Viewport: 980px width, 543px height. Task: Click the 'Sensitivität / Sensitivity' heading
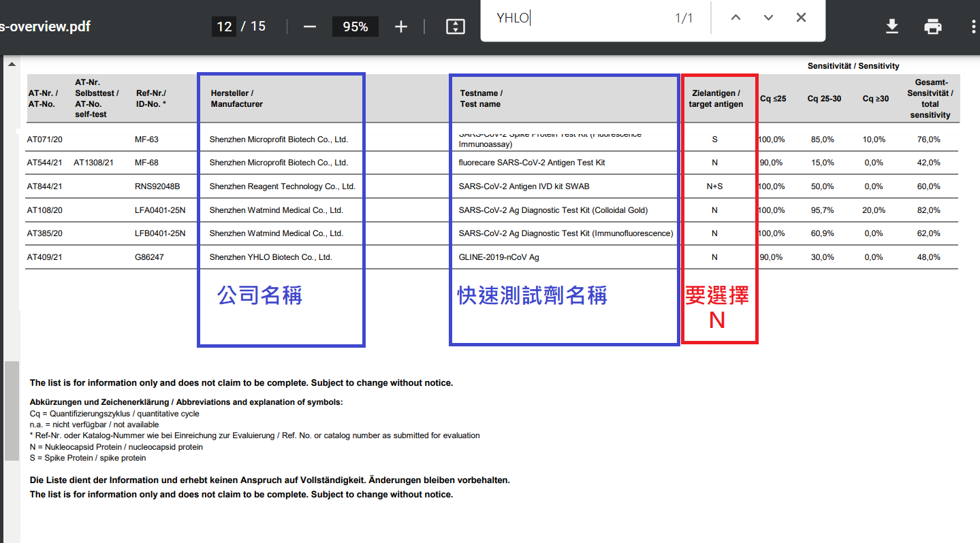[x=853, y=66]
